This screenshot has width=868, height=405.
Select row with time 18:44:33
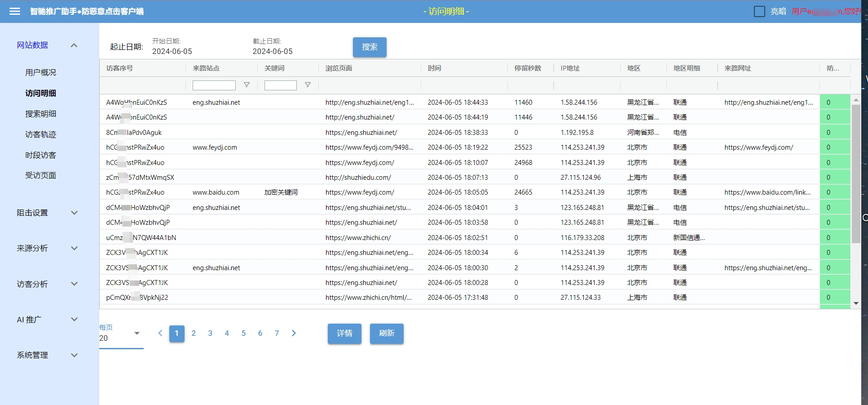(x=475, y=102)
